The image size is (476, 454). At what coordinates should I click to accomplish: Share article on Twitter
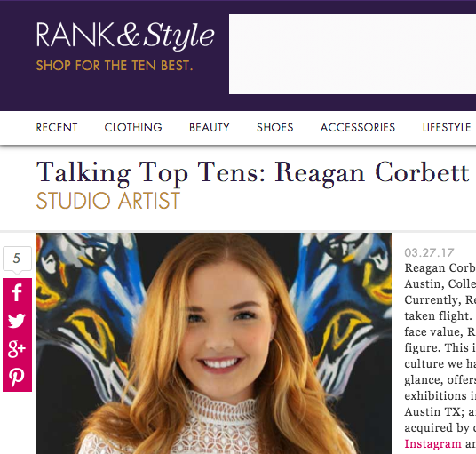point(17,321)
